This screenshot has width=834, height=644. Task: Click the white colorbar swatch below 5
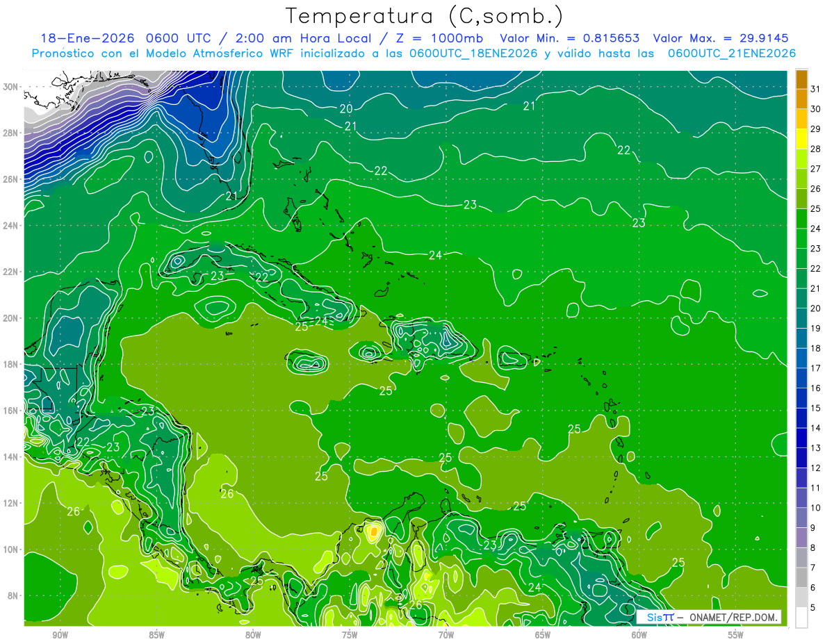point(801,617)
